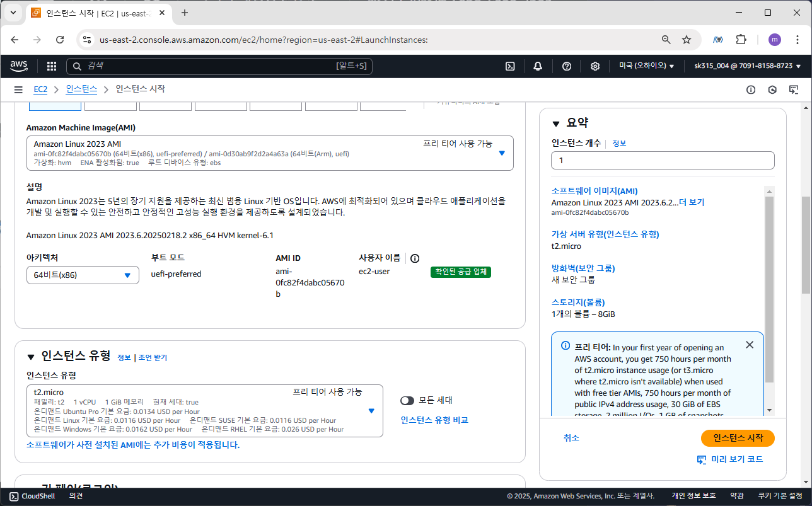The image size is (812, 506).
Task: Click the clock history icon top right
Action: pos(772,89)
